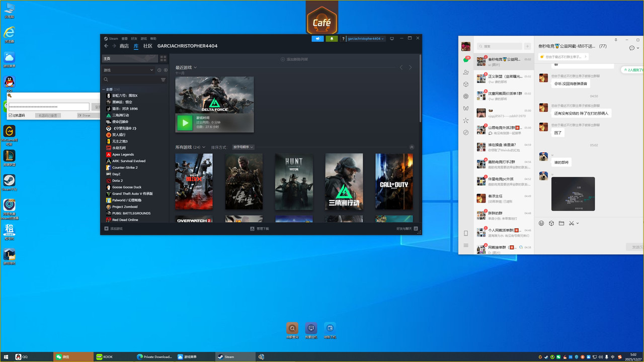The image size is (644, 362).
Task: Open the 按字母顺序 sort dropdown
Action: coord(244,147)
